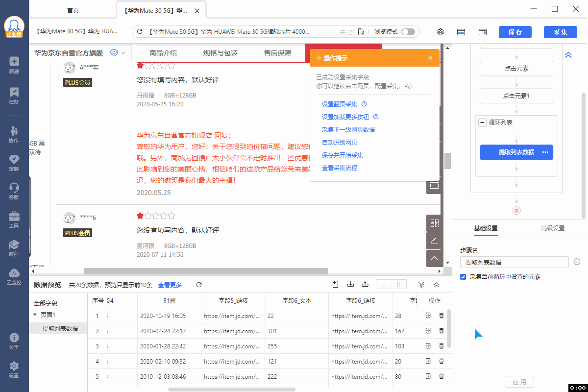This screenshot has height=392, width=588.
Task: Toggle the side panel layout icon
Action: coord(483,32)
